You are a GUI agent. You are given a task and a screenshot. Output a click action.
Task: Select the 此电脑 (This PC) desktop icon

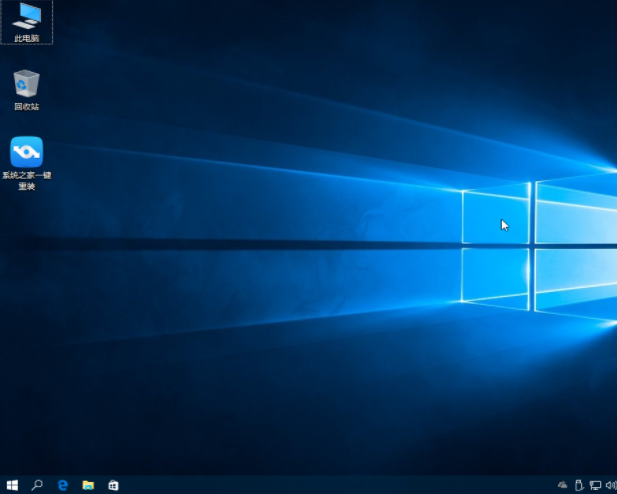tap(26, 16)
